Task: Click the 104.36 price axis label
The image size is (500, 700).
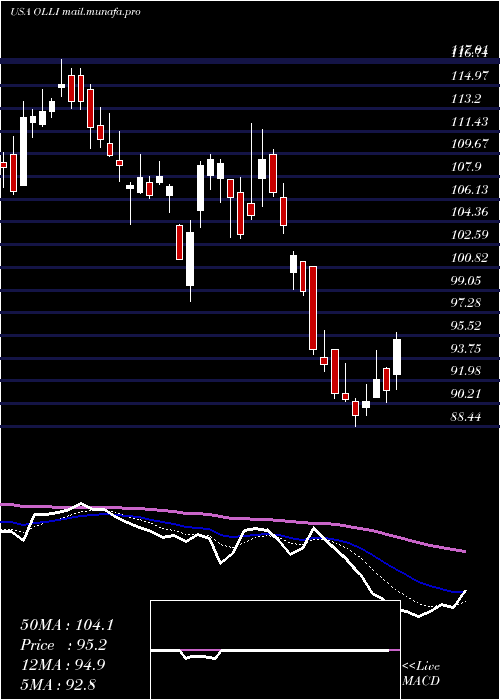Action: [469, 212]
